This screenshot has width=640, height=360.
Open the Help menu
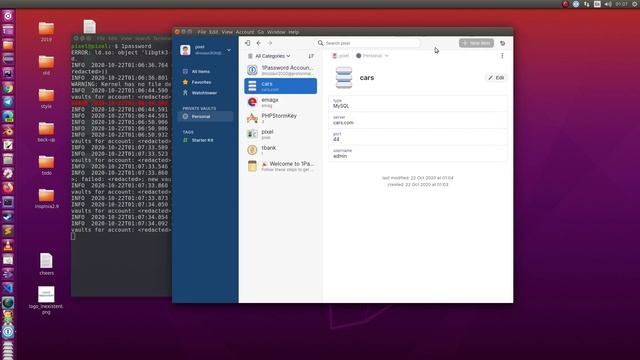tap(293, 32)
